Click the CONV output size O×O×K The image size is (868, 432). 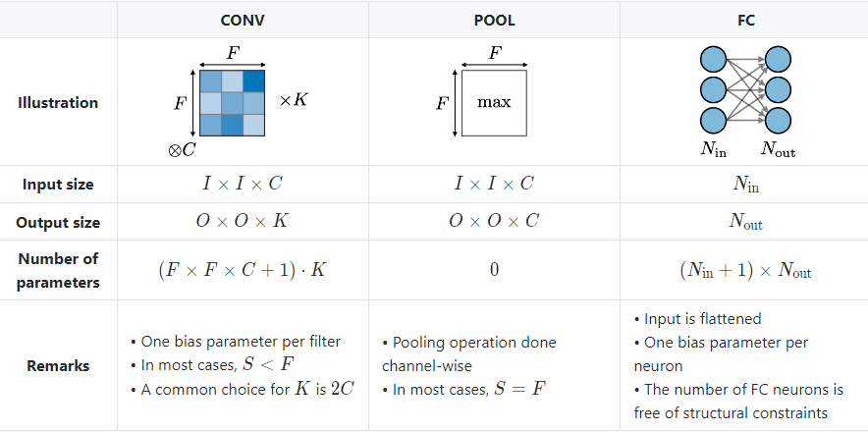click(243, 222)
